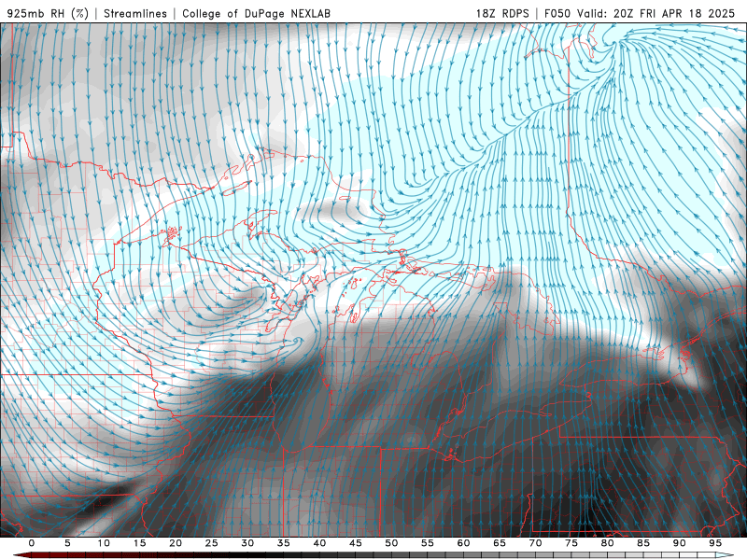Click the "45" colorbar scale label
This screenshot has width=747, height=560.
coord(356,543)
